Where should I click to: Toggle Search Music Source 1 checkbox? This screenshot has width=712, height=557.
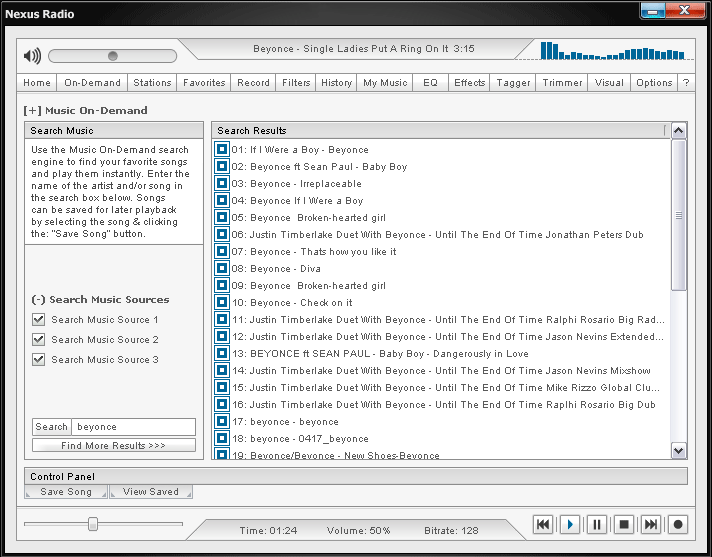click(x=39, y=320)
